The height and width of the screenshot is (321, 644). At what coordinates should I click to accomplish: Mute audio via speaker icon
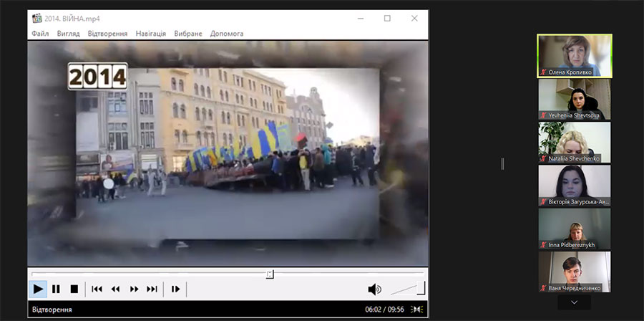coord(374,289)
